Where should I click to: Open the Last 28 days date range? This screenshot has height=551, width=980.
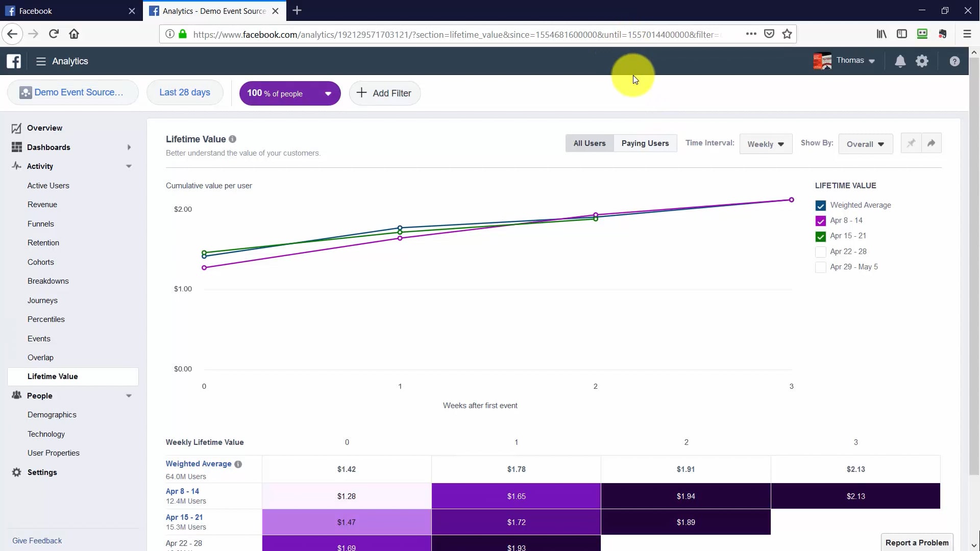tap(185, 92)
